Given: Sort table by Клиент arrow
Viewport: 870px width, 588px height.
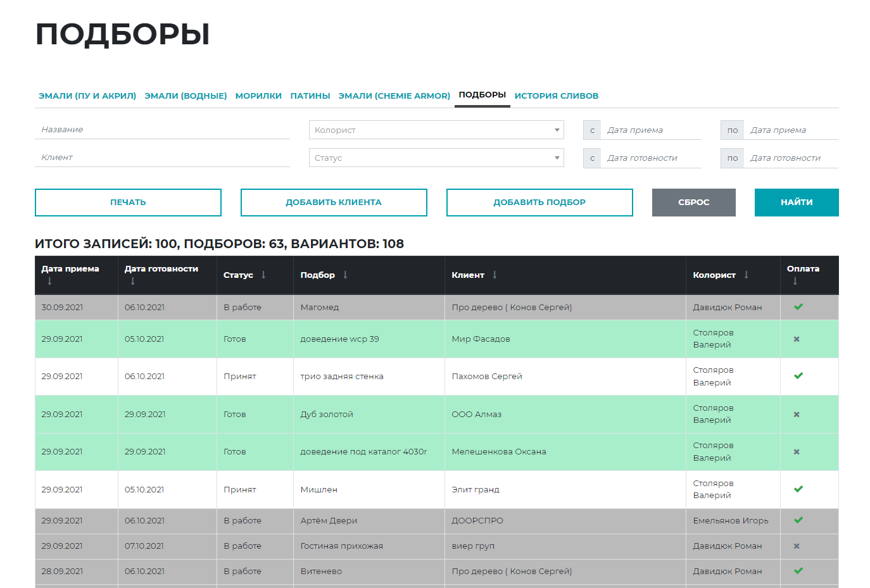Looking at the screenshot, I should point(495,275).
